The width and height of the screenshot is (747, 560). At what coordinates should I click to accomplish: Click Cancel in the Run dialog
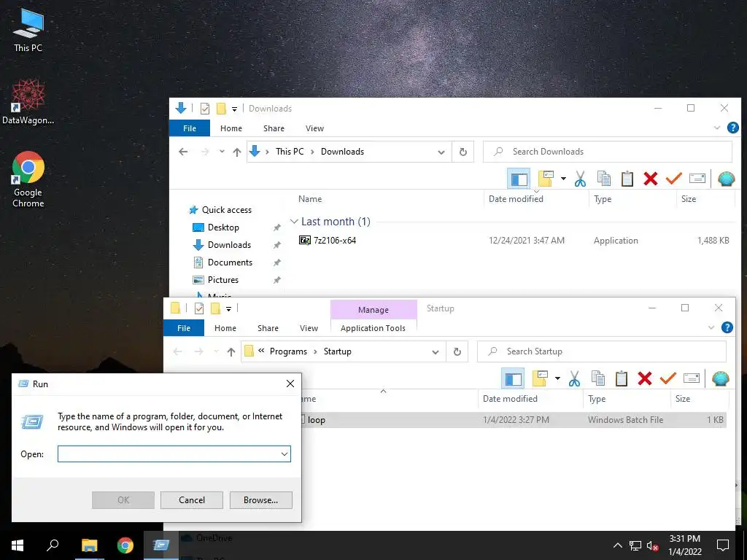point(192,500)
